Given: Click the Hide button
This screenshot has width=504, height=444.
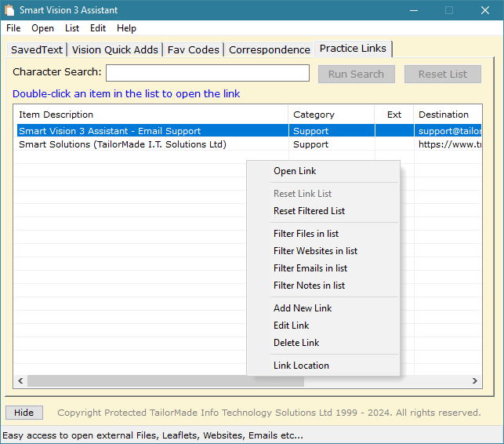Looking at the screenshot, I should point(24,413).
